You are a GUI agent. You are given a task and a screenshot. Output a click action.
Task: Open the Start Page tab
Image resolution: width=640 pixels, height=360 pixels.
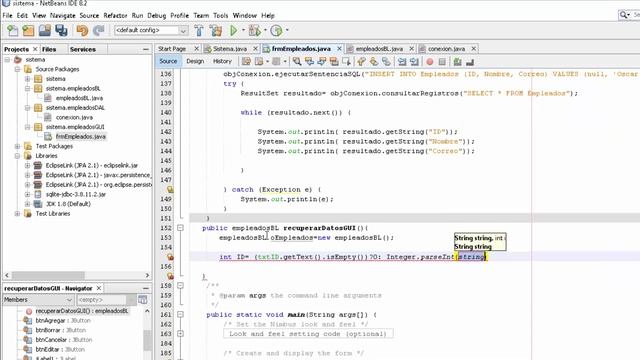172,49
